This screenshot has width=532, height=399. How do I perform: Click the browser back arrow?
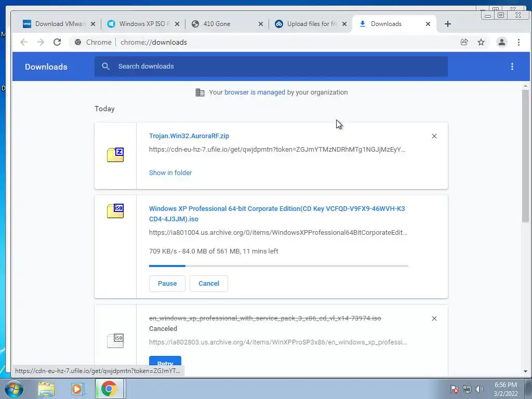pyautogui.click(x=24, y=42)
